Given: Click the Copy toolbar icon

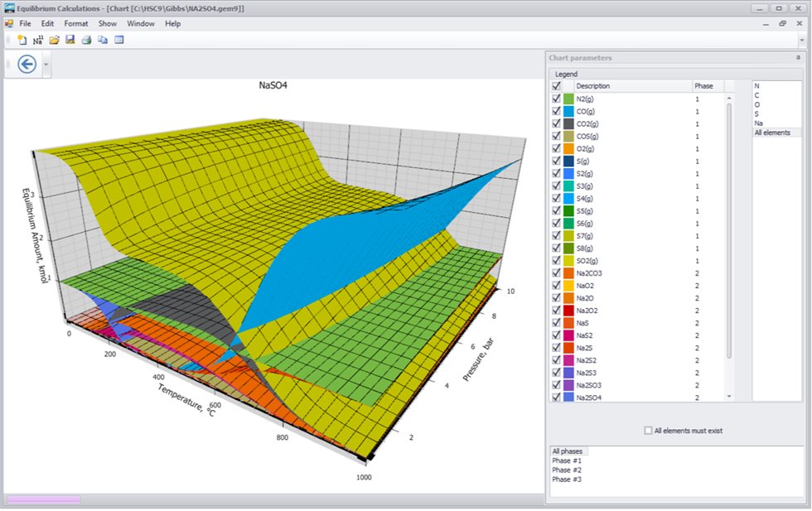Looking at the screenshot, I should pos(103,40).
